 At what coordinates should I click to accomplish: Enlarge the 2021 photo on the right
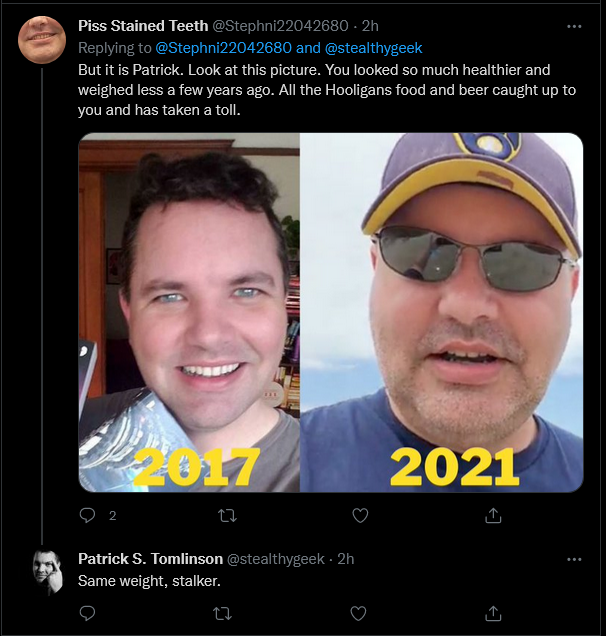(x=442, y=312)
